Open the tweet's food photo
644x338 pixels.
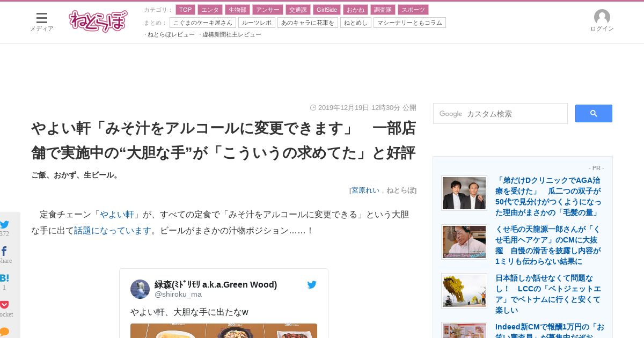(x=224, y=330)
